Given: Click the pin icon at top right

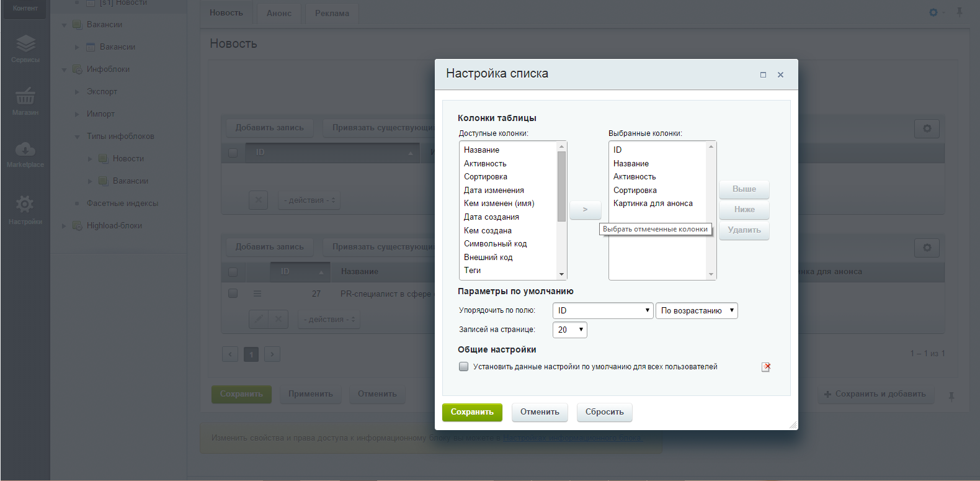Looking at the screenshot, I should [x=960, y=12].
